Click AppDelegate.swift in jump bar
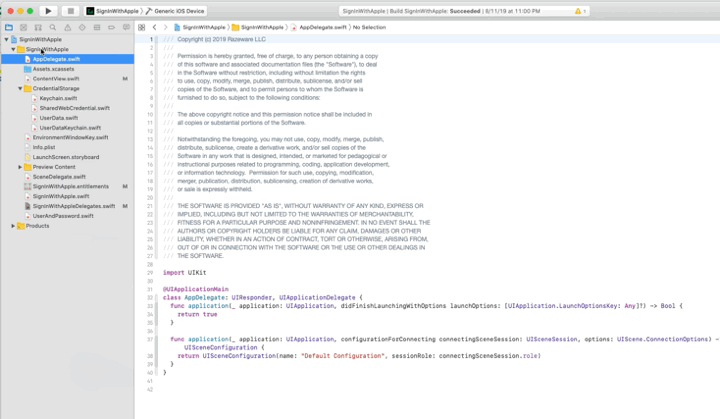Screen dimensions: 720x419 click(x=319, y=28)
